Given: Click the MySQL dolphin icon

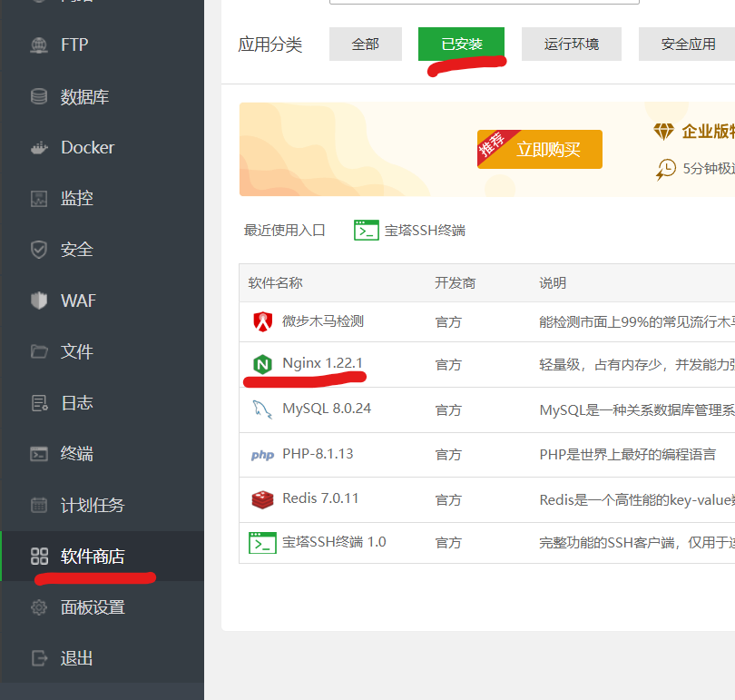Looking at the screenshot, I should 262,409.
